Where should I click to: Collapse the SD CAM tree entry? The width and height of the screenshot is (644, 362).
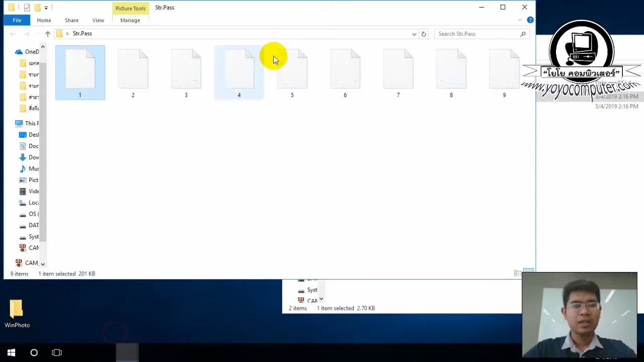[42, 263]
